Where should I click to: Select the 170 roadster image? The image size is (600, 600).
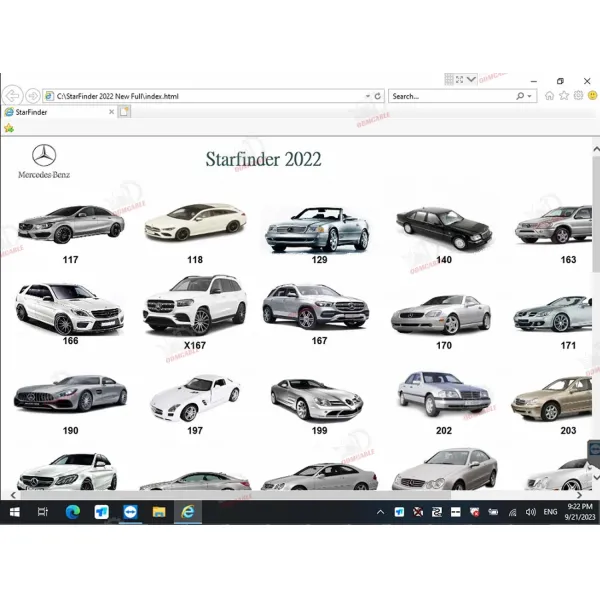(441, 315)
